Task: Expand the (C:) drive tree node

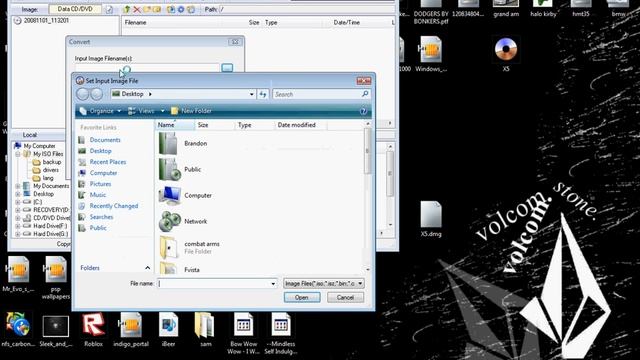Action: click(x=18, y=202)
